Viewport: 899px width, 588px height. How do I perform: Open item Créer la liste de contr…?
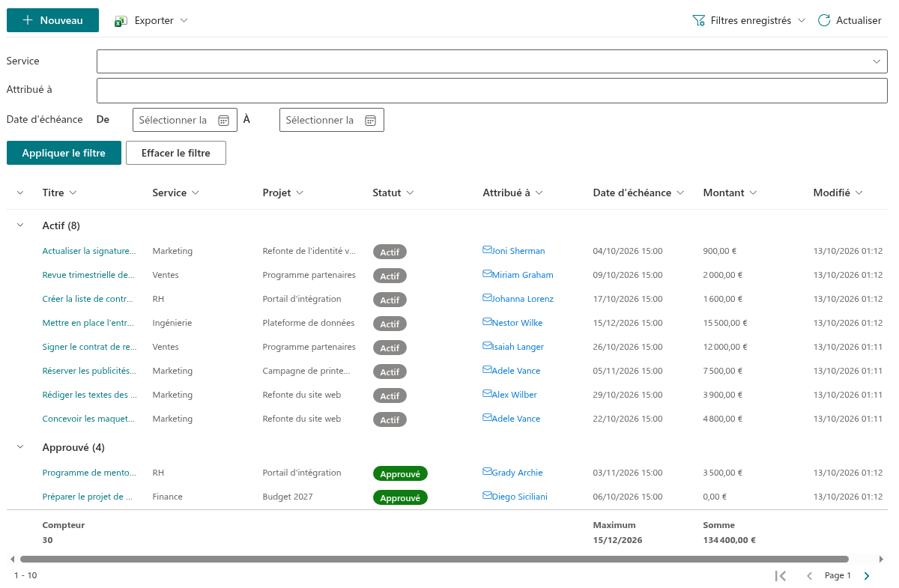(89, 299)
